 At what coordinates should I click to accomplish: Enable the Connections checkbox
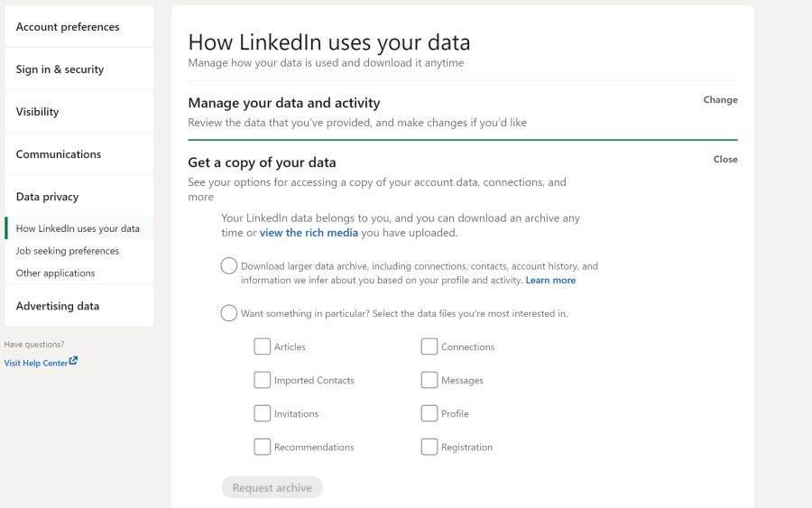pyautogui.click(x=429, y=346)
